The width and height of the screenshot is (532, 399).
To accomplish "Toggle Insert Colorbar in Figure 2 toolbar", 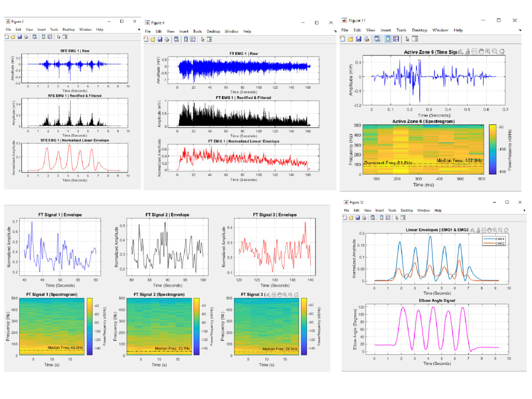I will coord(44,37).
